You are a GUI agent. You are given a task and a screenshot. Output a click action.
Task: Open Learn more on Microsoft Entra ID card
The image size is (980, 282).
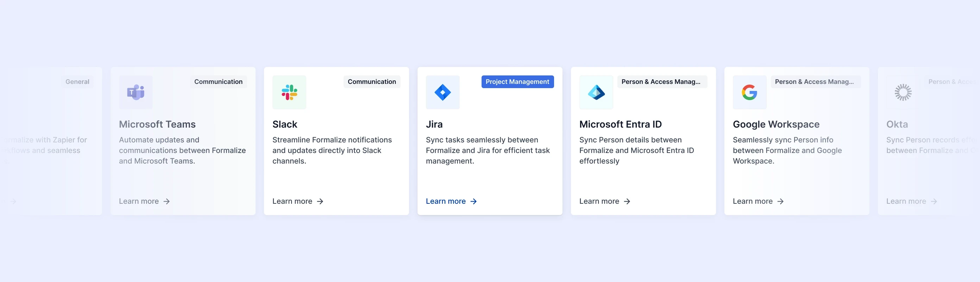pos(604,201)
